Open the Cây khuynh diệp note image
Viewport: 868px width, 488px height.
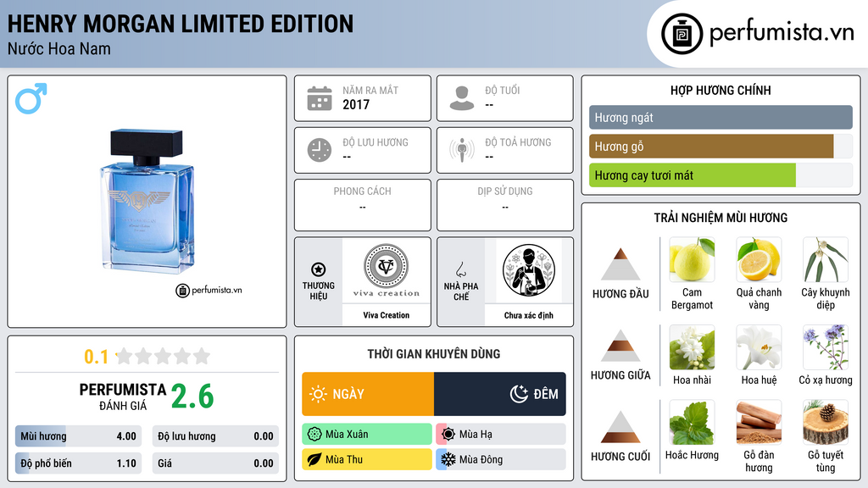[x=826, y=259]
